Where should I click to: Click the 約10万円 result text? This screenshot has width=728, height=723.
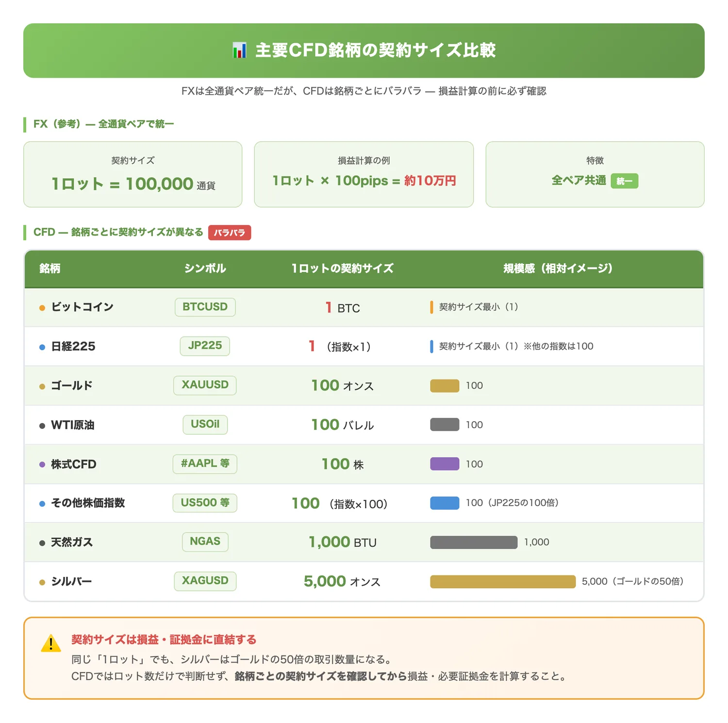(x=430, y=181)
